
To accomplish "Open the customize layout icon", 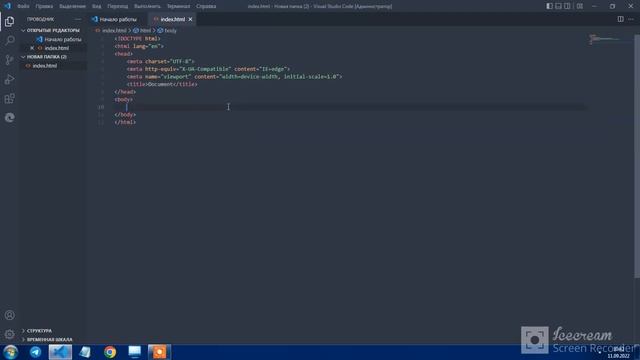I will (x=580, y=6).
